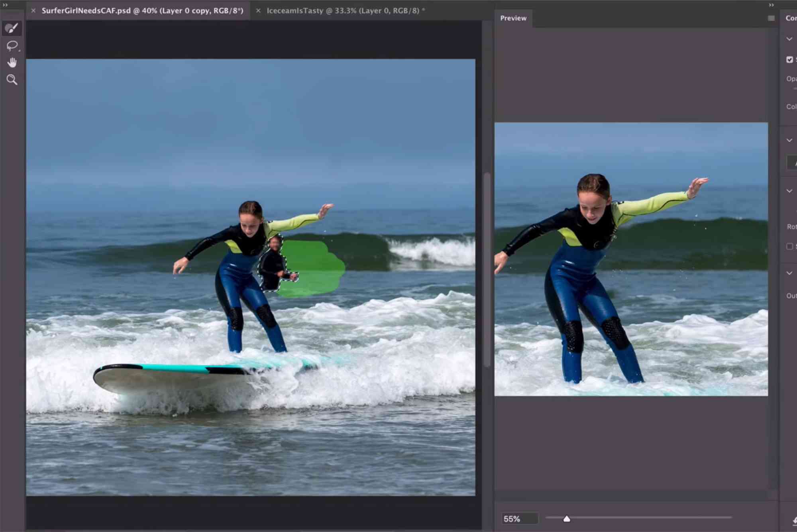Collapse the Output Settings section

(x=789, y=273)
